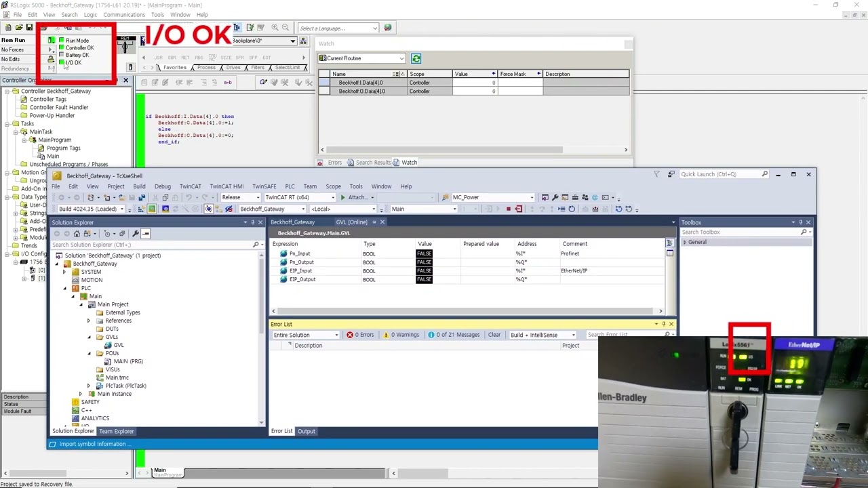The image size is (868, 488).
Task: Close the Controller Organizer panel
Action: click(125, 81)
